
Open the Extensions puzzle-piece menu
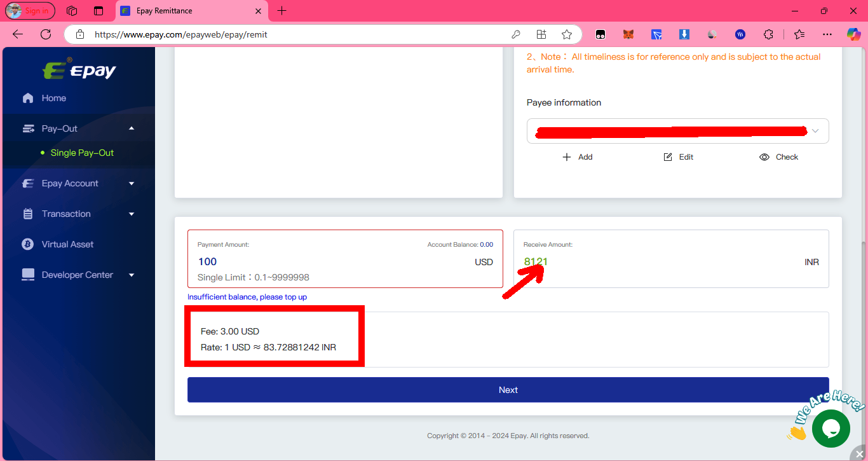point(768,34)
